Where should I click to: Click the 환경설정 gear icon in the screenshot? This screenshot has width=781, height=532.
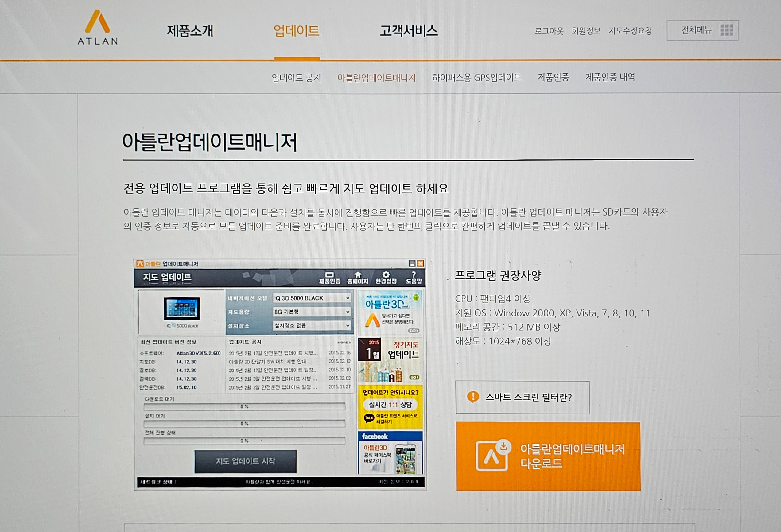click(x=386, y=278)
